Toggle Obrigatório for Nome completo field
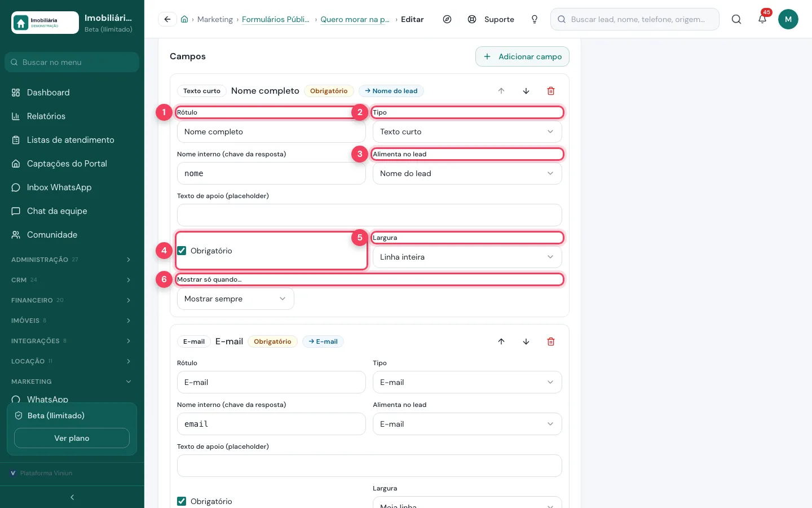This screenshot has width=812, height=508. (x=182, y=251)
